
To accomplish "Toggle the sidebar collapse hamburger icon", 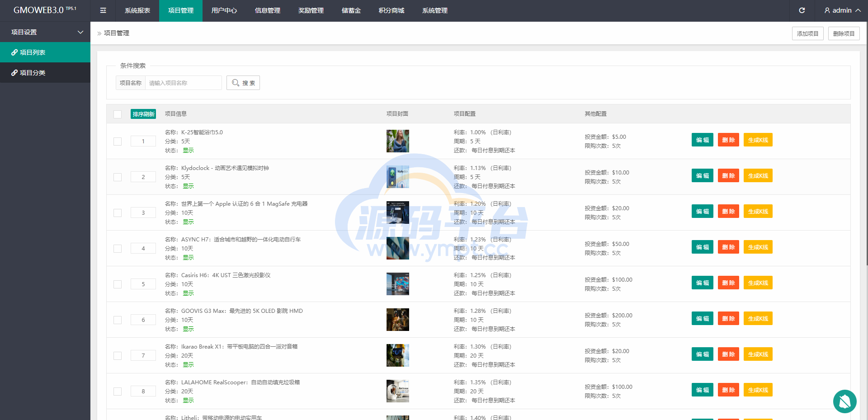I will pyautogui.click(x=103, y=10).
